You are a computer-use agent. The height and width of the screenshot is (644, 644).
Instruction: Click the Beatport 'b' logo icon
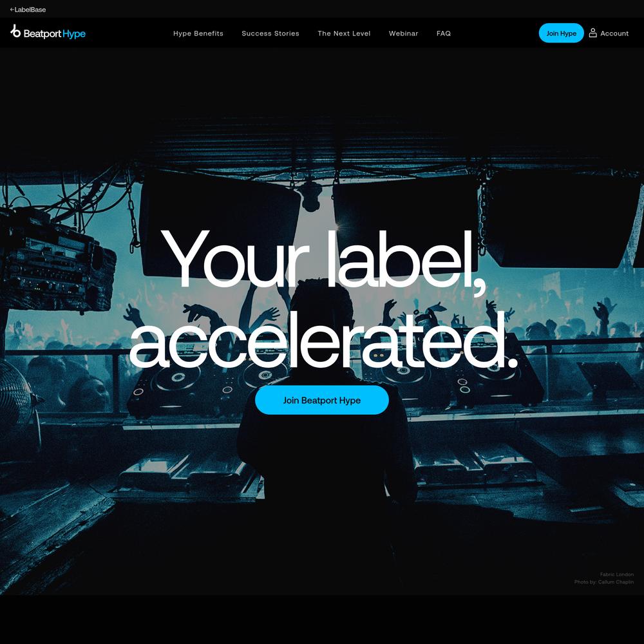click(x=15, y=31)
